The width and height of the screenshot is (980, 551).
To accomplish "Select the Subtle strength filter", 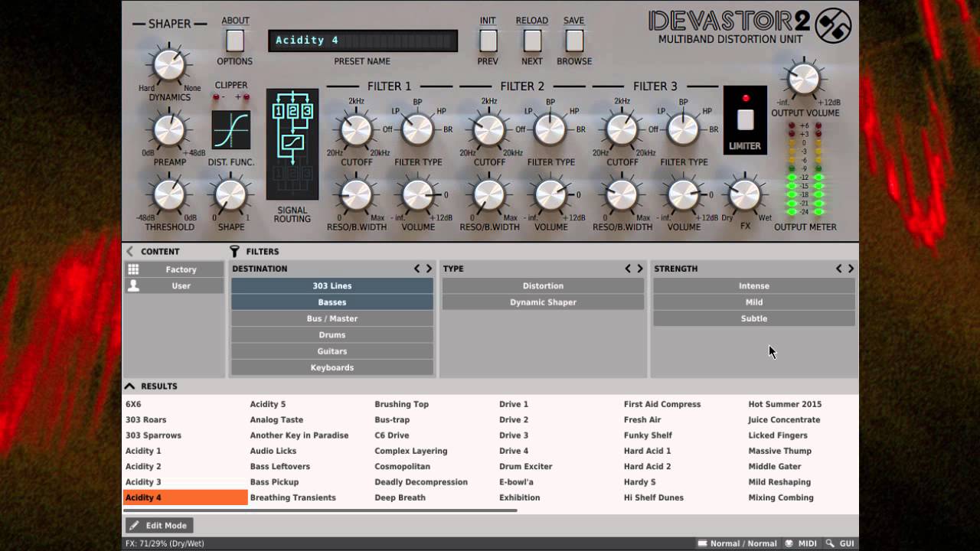I will coord(754,318).
